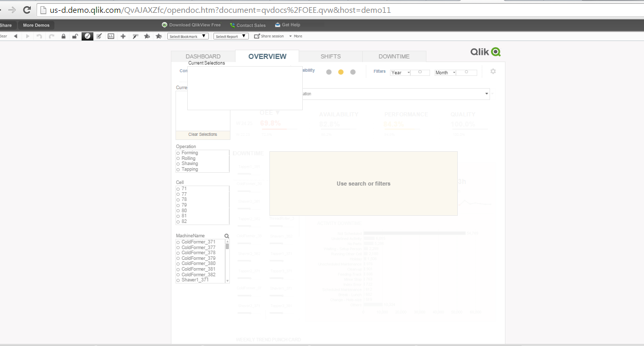The image size is (644, 346).
Task: Expand the wide dropdown arrow below filters
Action: coord(486,94)
